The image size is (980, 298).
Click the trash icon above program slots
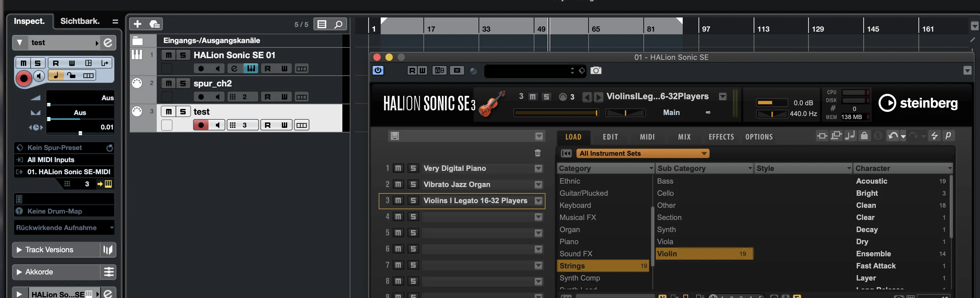click(x=537, y=153)
